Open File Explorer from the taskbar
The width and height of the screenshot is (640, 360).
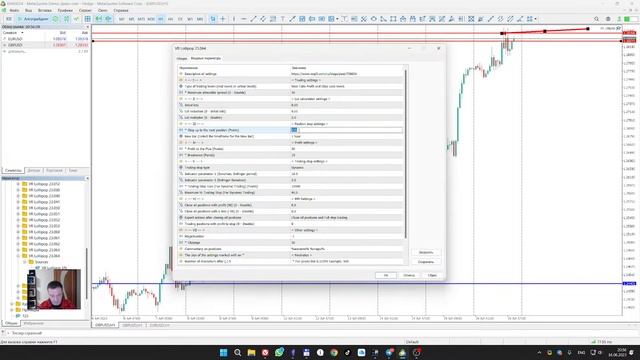251,353
